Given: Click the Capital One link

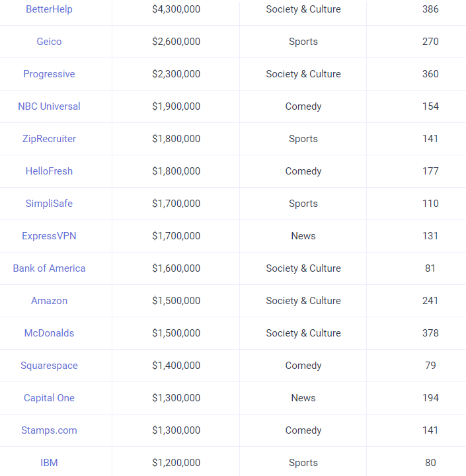Looking at the screenshot, I should tap(49, 398).
